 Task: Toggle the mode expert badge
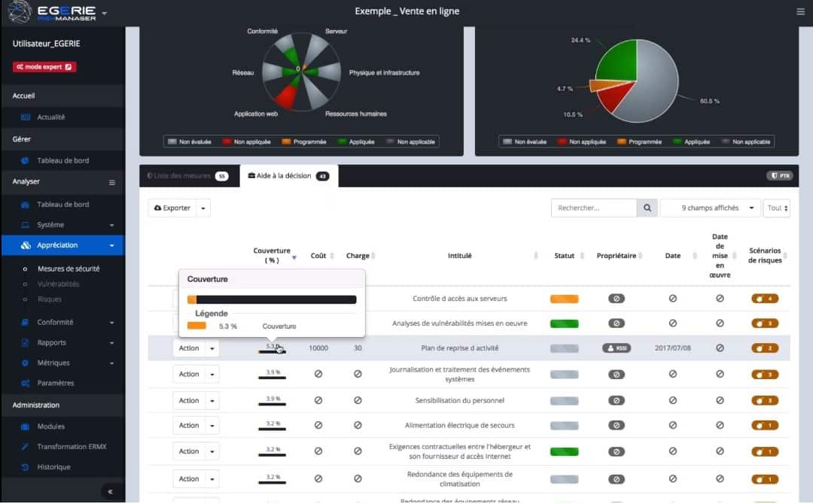tap(44, 67)
